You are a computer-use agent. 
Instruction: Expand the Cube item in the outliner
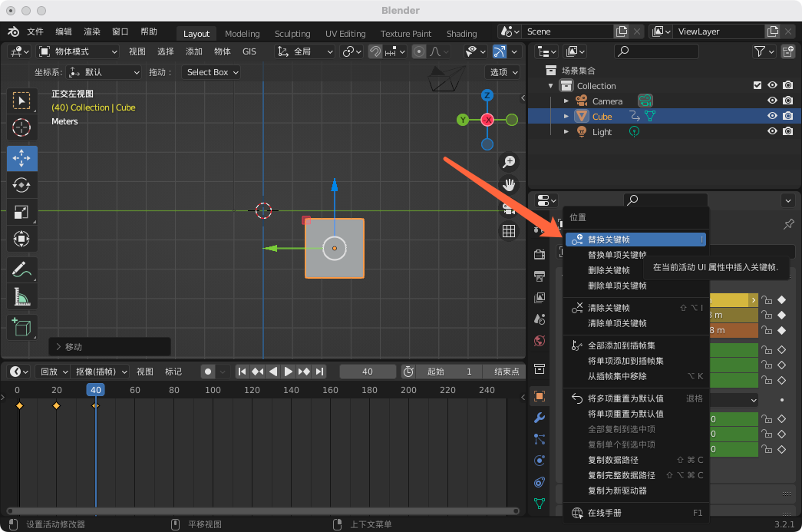pyautogui.click(x=566, y=117)
